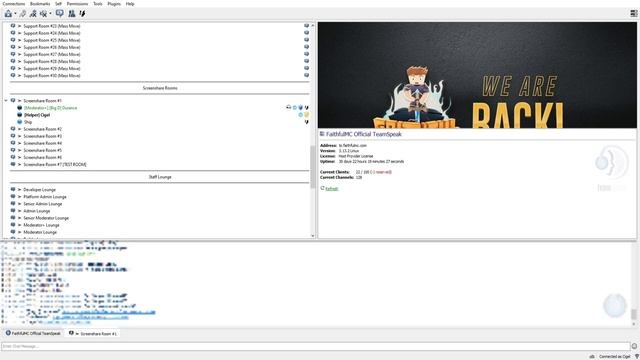
Task: Select Support Room #25 (Mass Move)
Action: 51,40
